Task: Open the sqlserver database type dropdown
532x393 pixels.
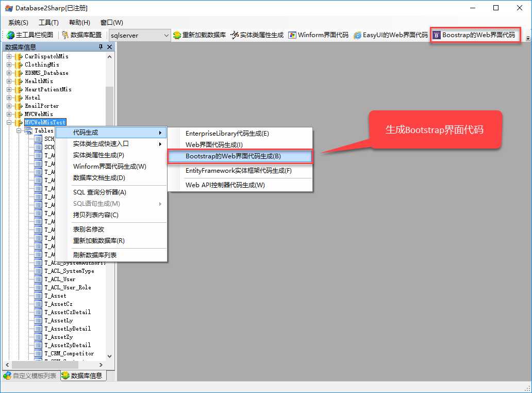Action: [x=166, y=35]
